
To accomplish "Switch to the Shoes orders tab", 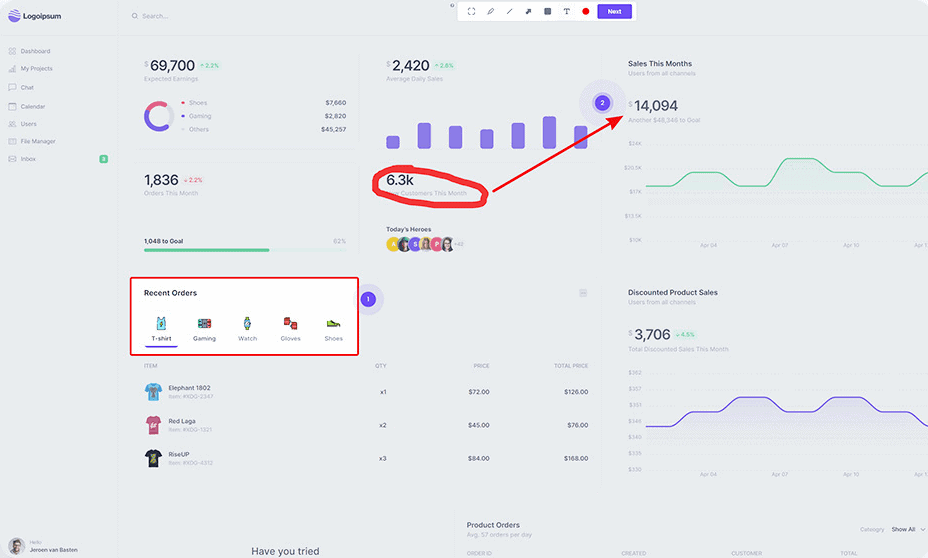I will point(333,329).
